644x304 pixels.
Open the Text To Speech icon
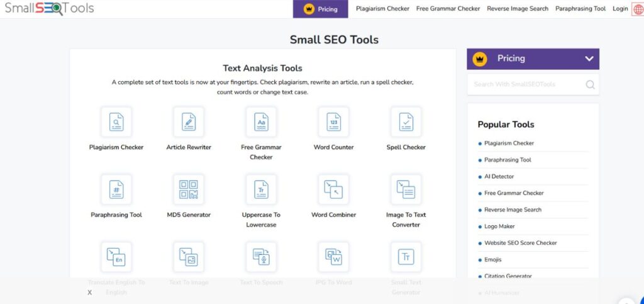pyautogui.click(x=261, y=257)
